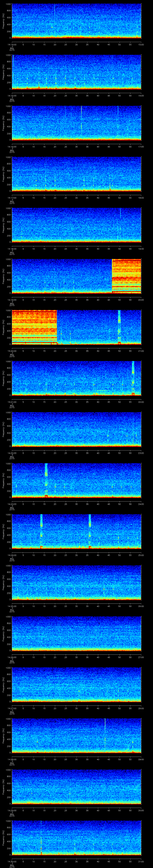Click the 14:25:00 start time label
Image resolution: width=153 pixels, height=868 pixels.
(12, 606)
